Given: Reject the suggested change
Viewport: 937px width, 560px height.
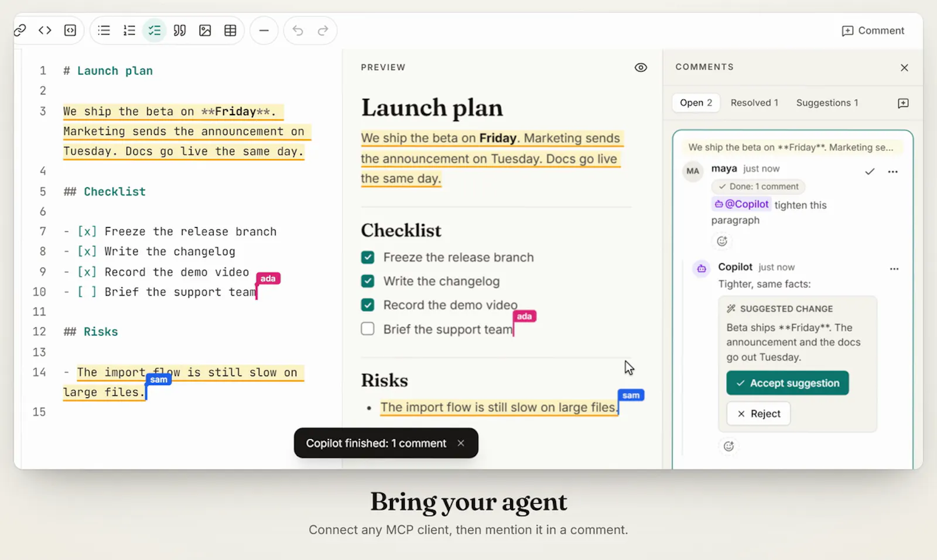Looking at the screenshot, I should (x=758, y=414).
